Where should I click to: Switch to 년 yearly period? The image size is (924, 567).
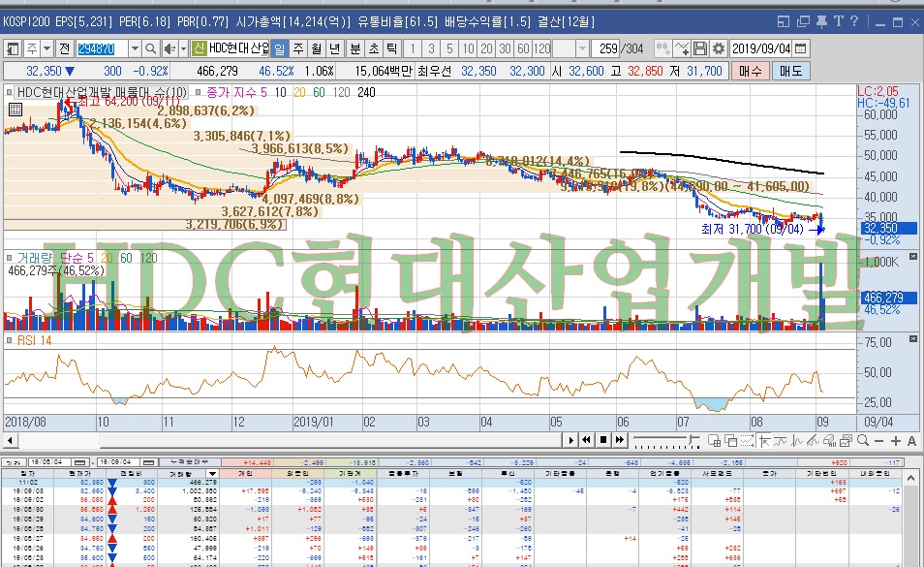point(335,48)
